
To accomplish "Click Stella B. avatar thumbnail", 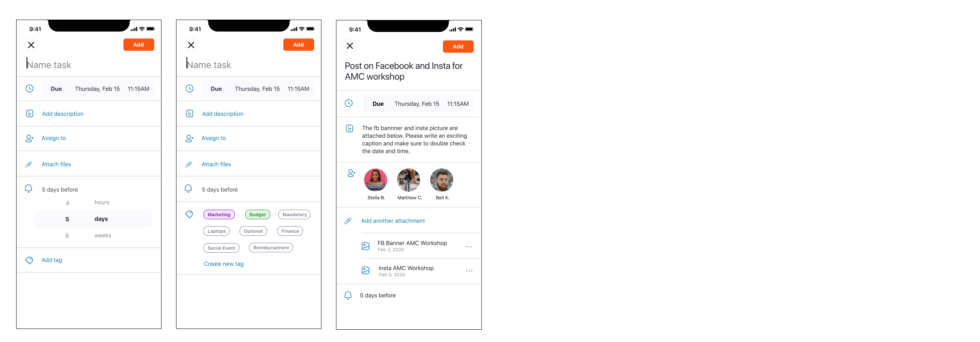I will 376,180.
